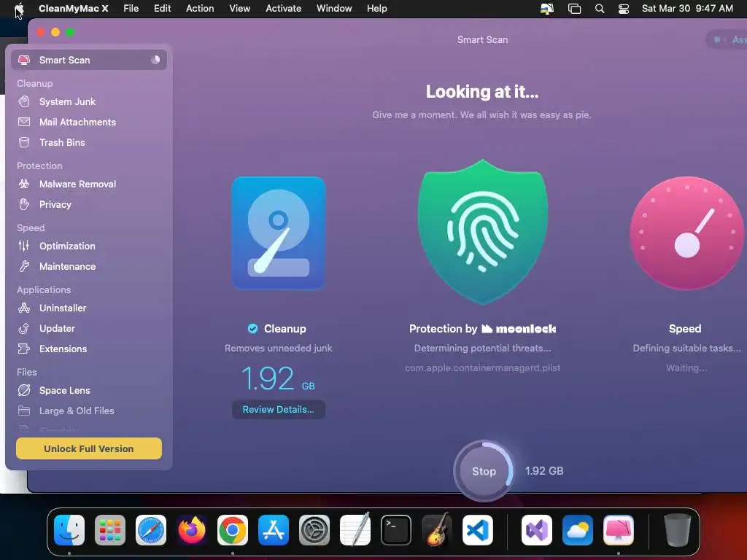Click Unlock Full Version button
Viewport: 747px width, 560px height.
88,448
